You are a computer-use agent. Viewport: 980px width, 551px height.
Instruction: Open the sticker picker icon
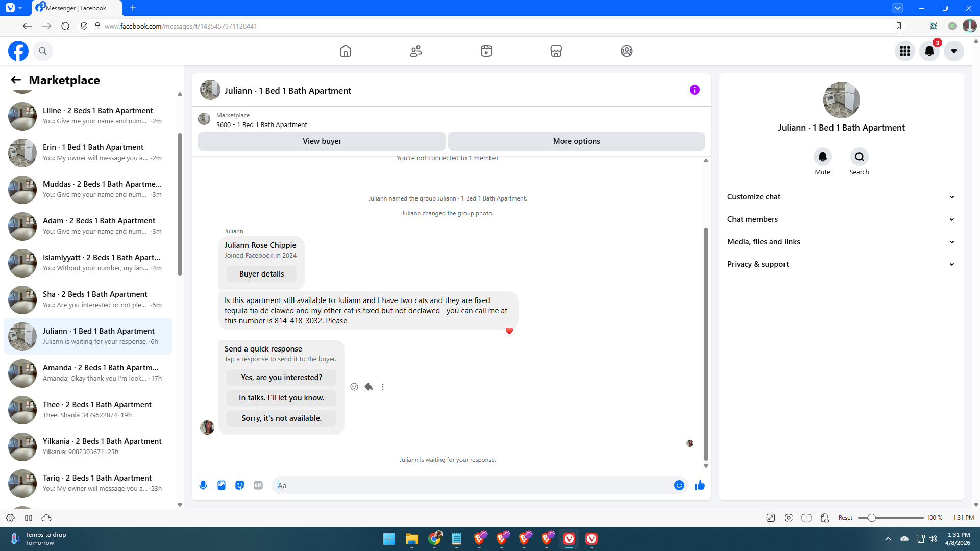tap(240, 485)
